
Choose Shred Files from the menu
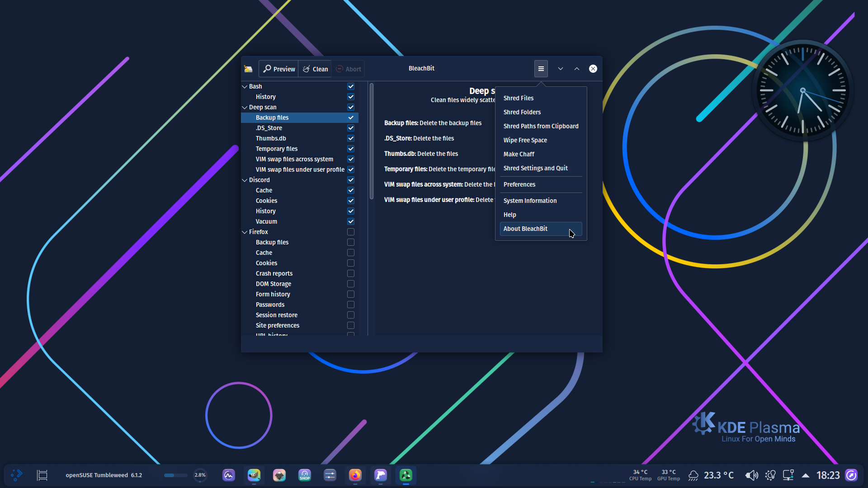(541, 98)
